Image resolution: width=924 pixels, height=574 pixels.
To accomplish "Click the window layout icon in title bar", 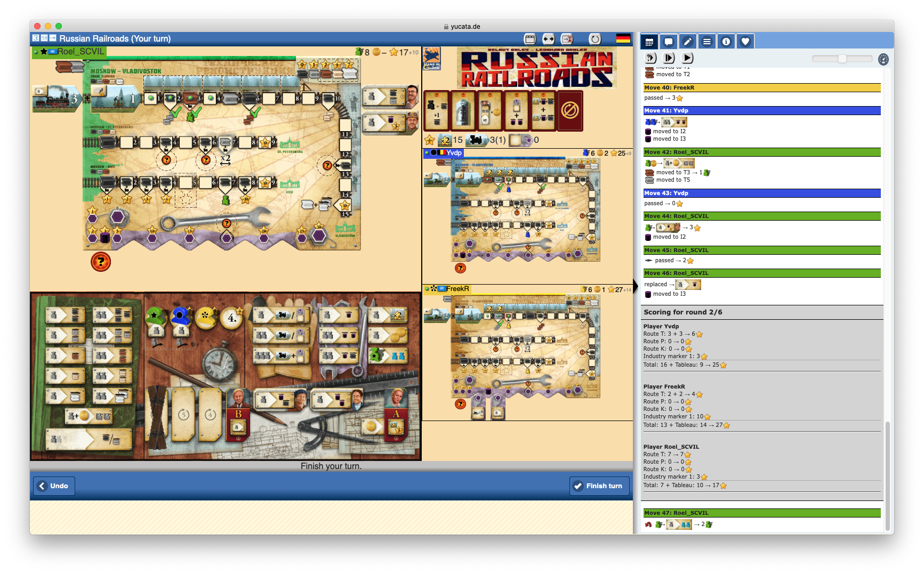I will click(529, 39).
